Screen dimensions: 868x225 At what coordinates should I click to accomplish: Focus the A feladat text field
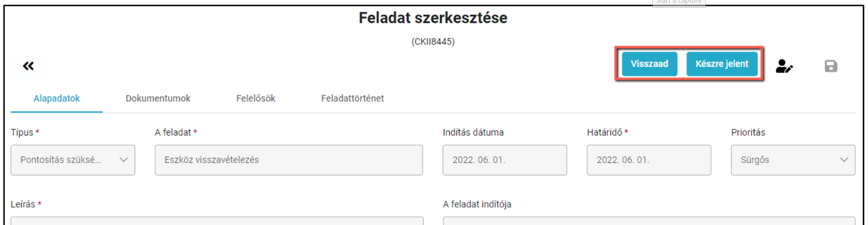click(x=289, y=160)
